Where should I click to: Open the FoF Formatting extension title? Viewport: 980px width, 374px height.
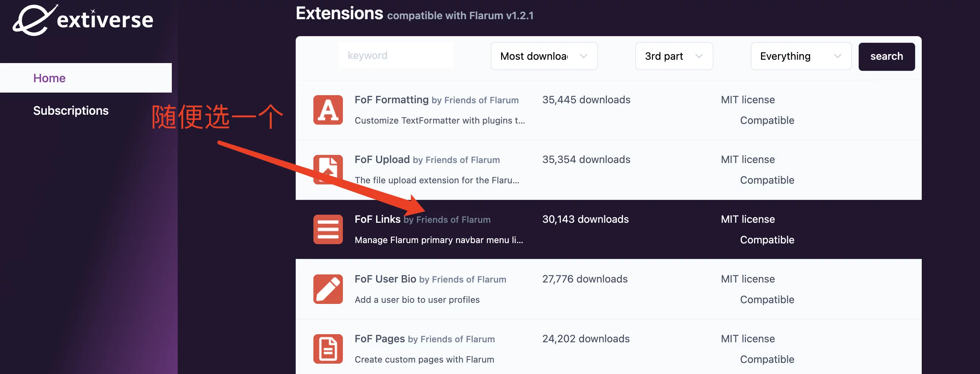click(392, 100)
